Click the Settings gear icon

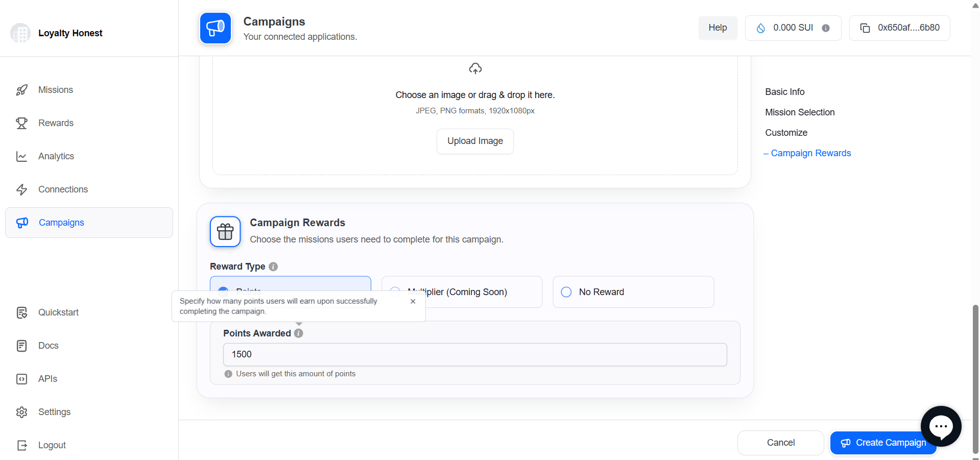point(21,412)
